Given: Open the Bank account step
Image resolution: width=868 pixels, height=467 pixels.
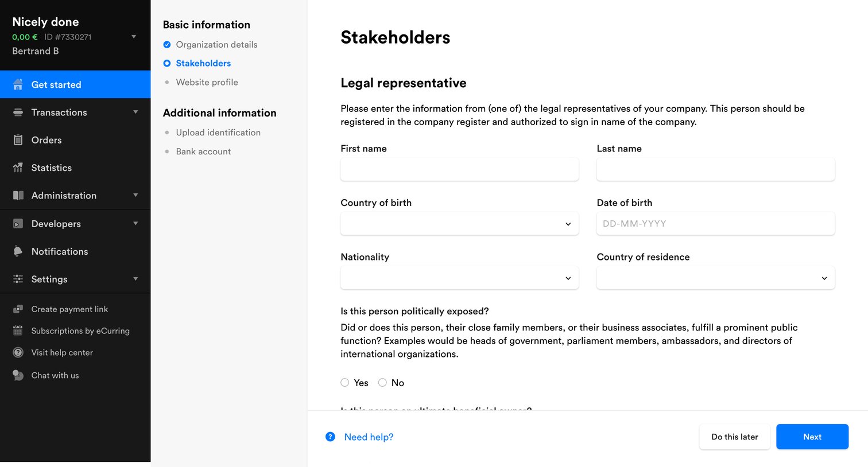Looking at the screenshot, I should coord(203,151).
